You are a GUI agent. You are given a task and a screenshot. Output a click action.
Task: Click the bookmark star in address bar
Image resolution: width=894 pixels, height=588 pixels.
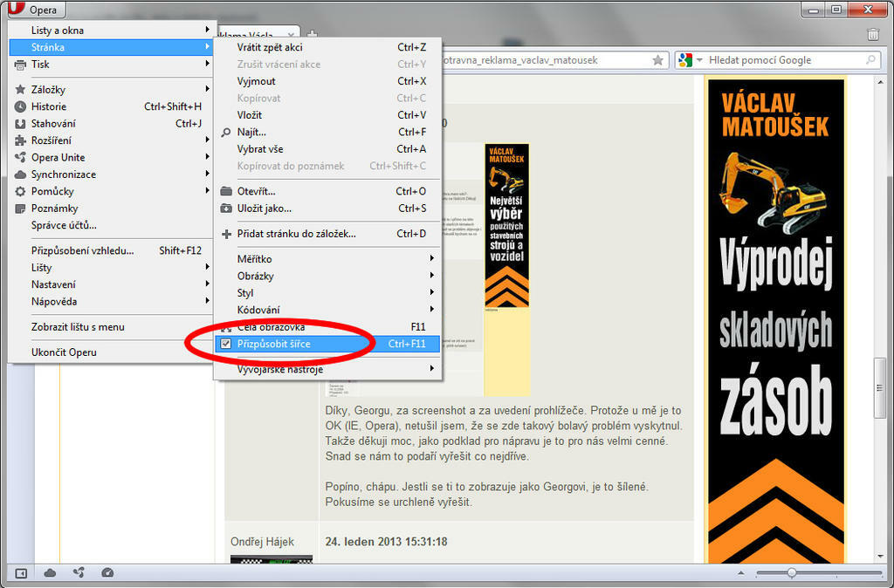(658, 60)
